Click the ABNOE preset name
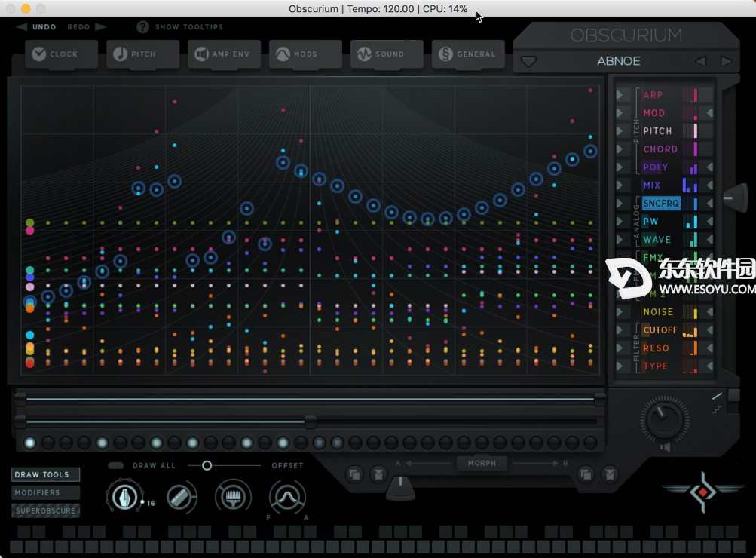Viewport: 756px width, 558px height. tap(619, 61)
